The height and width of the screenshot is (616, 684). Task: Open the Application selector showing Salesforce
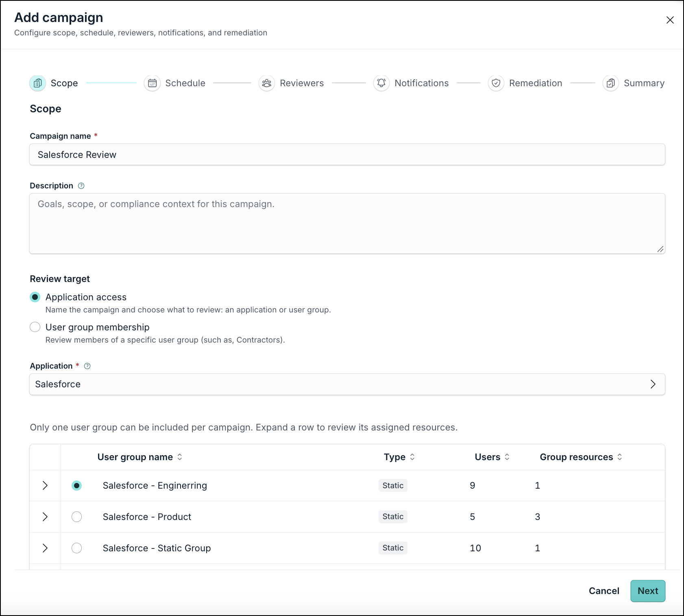click(x=347, y=384)
